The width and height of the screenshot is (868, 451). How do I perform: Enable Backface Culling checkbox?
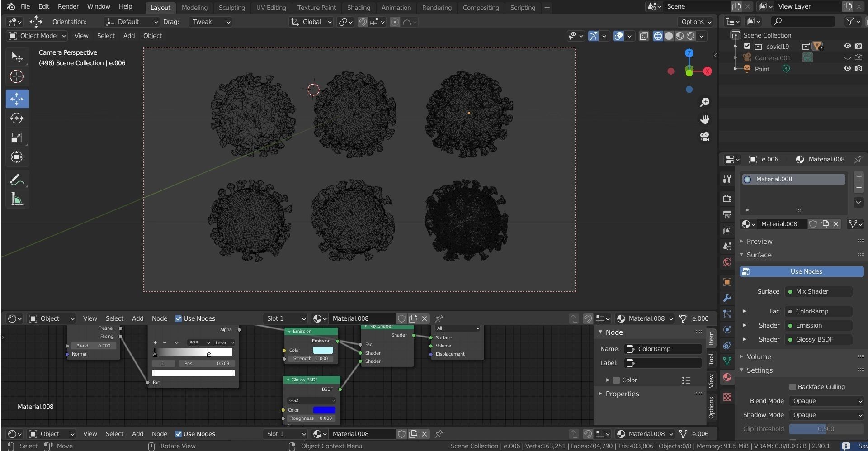(x=793, y=387)
